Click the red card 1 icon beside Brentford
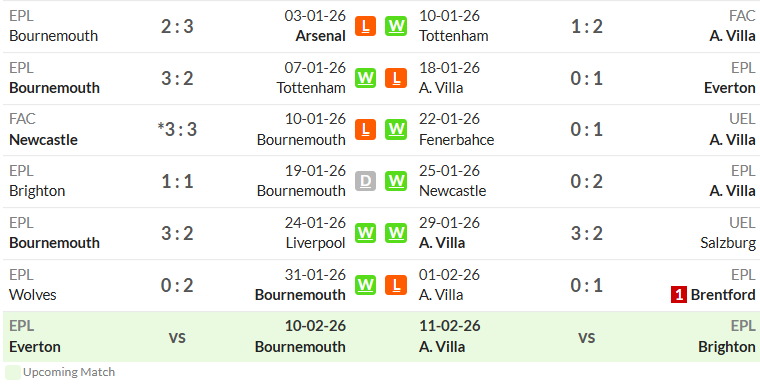The image size is (760, 387). tap(679, 295)
